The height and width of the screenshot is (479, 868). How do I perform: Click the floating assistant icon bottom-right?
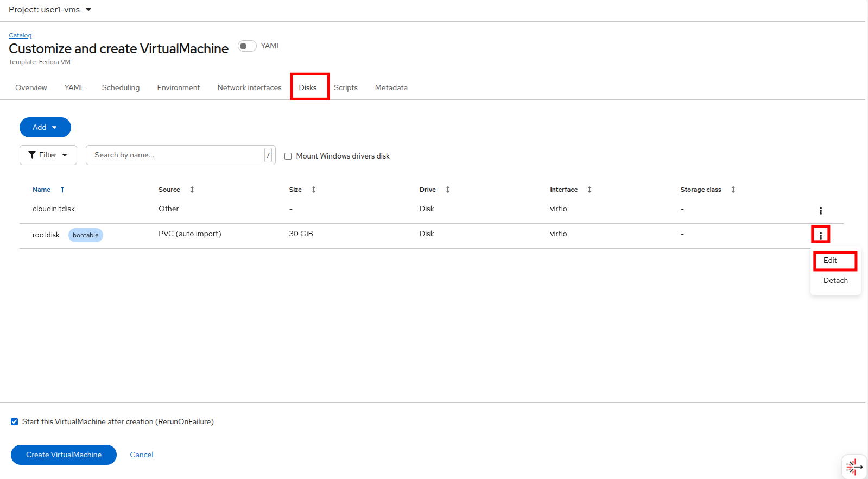coord(854,467)
